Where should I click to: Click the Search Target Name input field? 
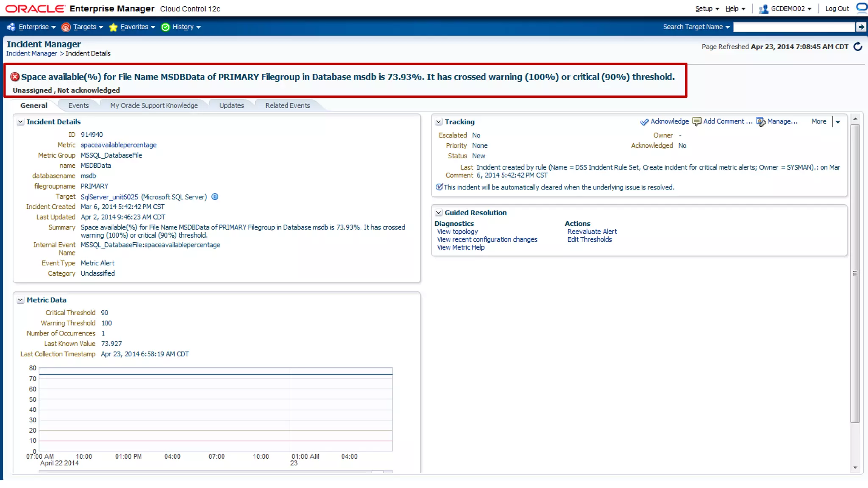pos(794,27)
